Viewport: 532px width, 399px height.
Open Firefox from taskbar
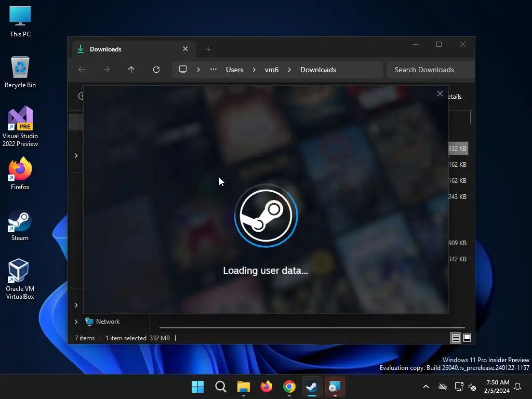pyautogui.click(x=267, y=387)
